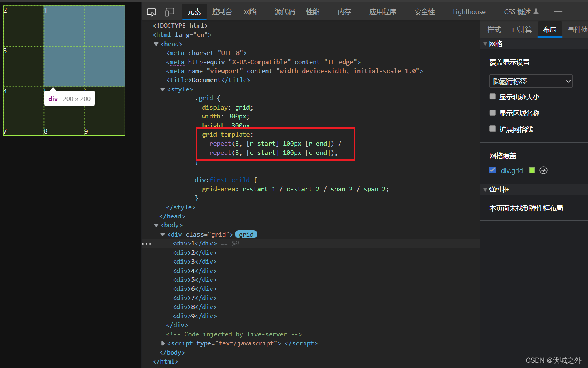Select the meta charset UTF-8 line
Viewport: 588px width, 368px height.
point(206,53)
